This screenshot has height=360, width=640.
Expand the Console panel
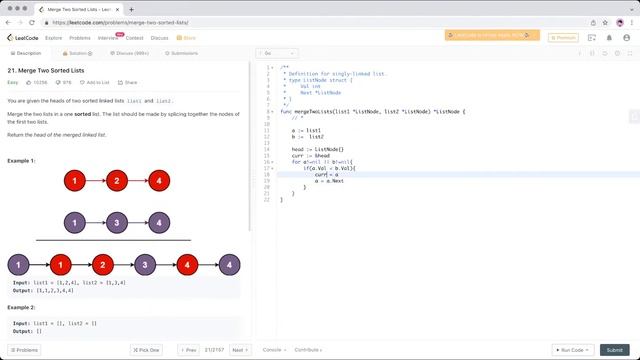point(274,350)
